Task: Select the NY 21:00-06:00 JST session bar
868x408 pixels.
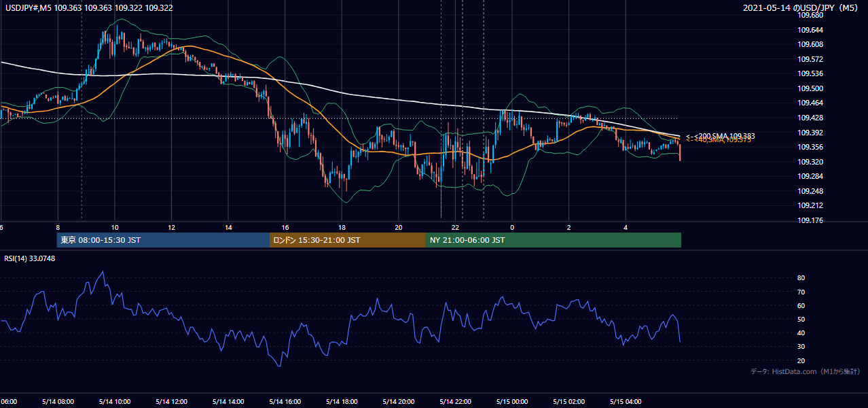Action: point(554,240)
